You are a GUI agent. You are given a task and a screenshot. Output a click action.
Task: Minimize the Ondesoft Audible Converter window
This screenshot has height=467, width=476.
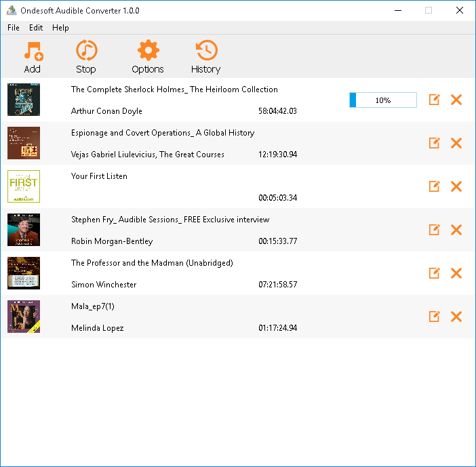[398, 10]
